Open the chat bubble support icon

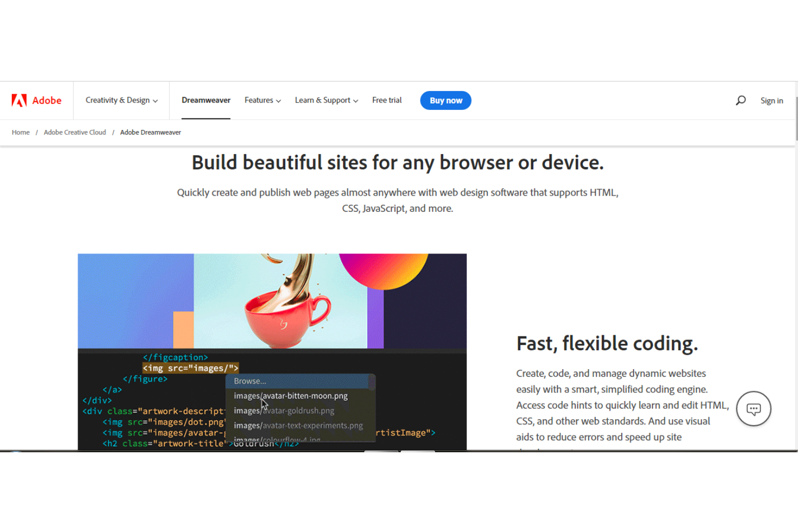coord(753,409)
